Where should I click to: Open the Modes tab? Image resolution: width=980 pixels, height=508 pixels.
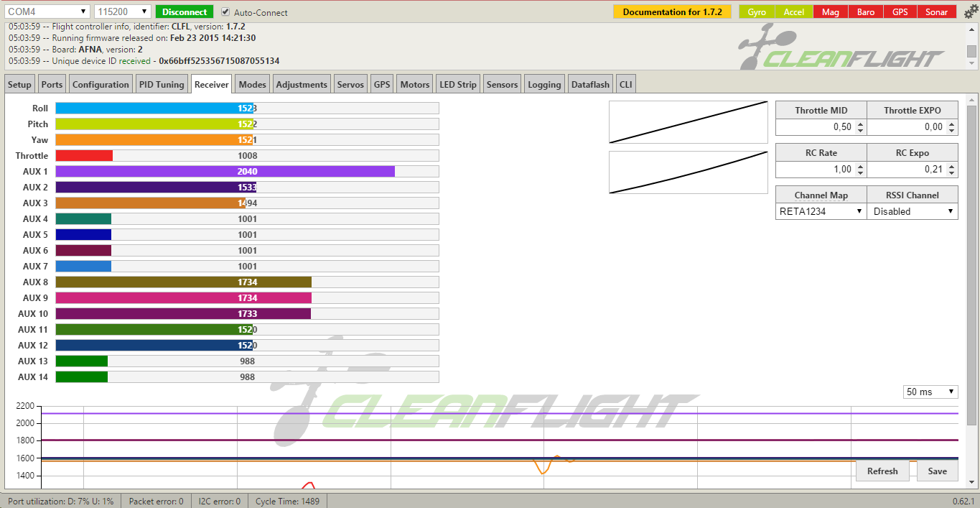[x=252, y=84]
